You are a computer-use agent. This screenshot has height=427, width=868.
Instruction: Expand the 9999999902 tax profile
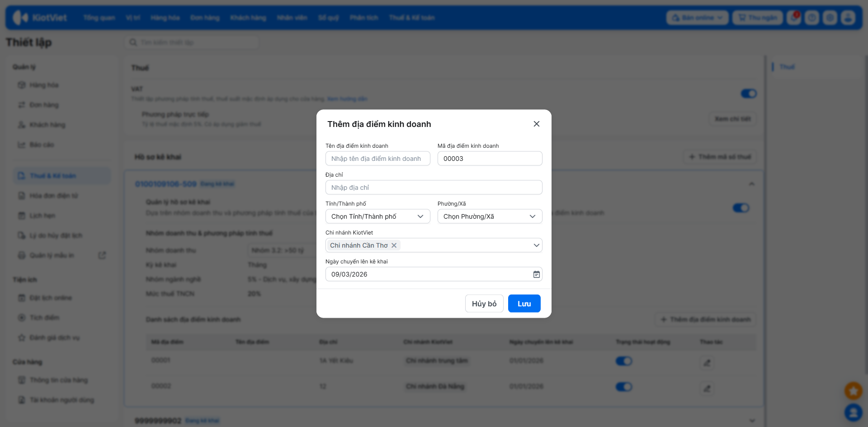(752, 421)
